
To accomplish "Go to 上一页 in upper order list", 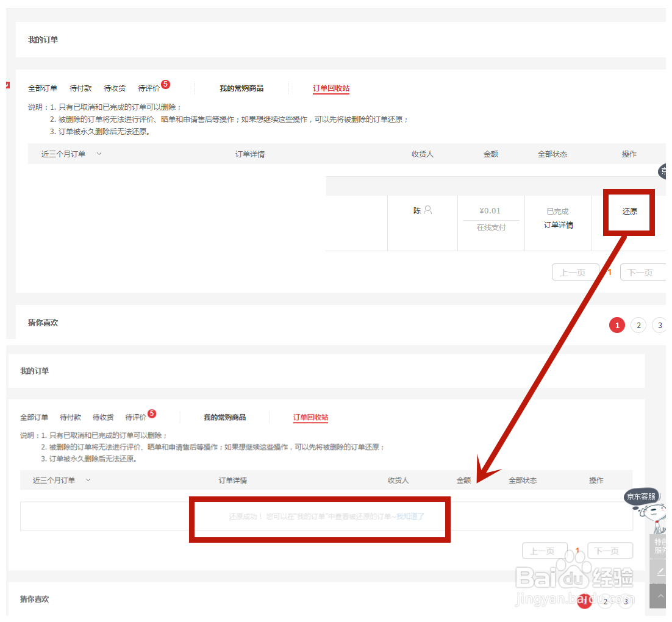I will (575, 272).
